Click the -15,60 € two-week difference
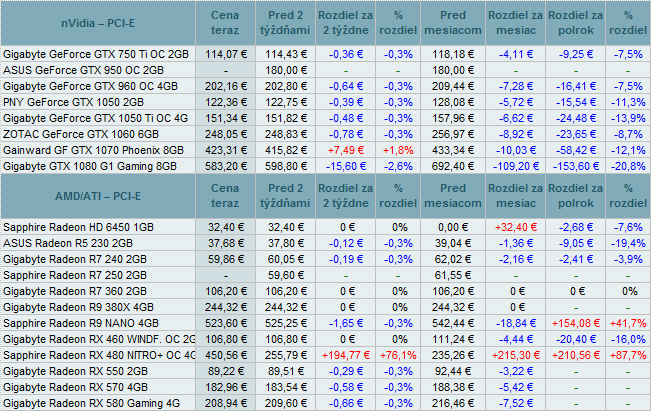The image size is (651, 411). pyautogui.click(x=346, y=166)
